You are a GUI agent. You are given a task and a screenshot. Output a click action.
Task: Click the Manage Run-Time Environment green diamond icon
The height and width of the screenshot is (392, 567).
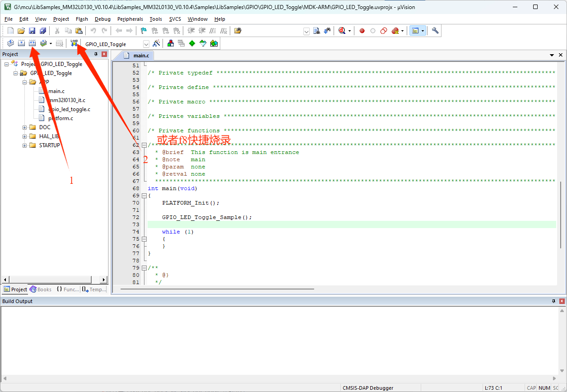tap(192, 43)
